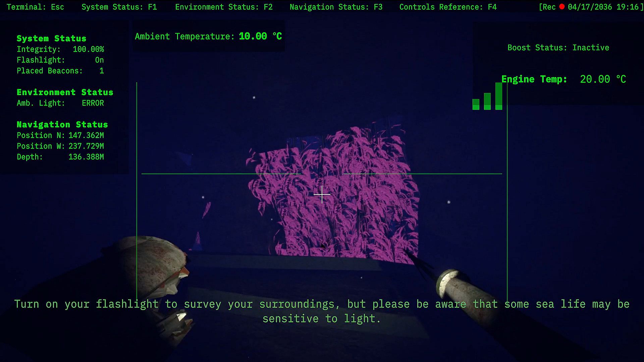The height and width of the screenshot is (362, 644).
Task: Click the red recording indicator dot
Action: click(562, 7)
